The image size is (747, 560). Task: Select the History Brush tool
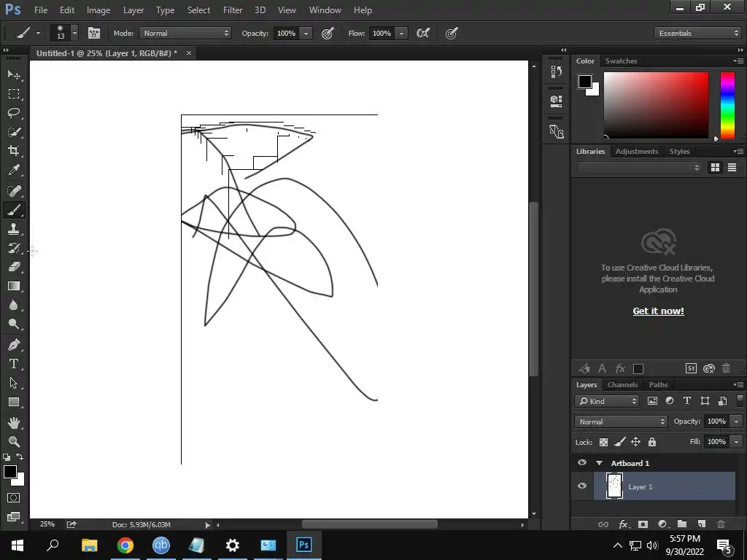coord(14,248)
